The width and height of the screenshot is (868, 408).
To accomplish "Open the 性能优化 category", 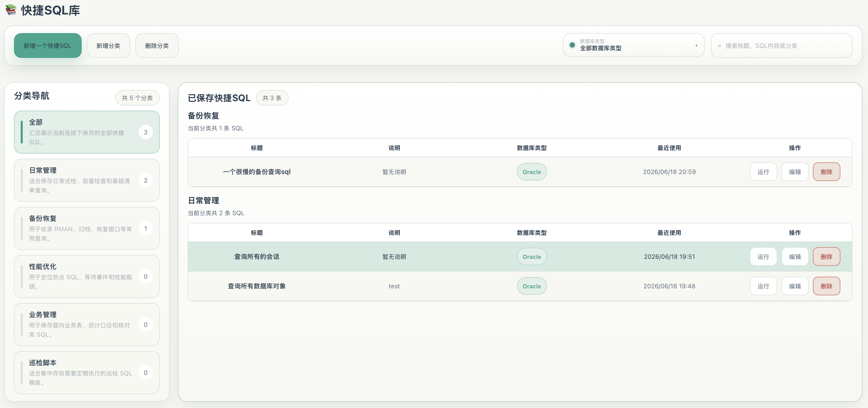I will click(x=87, y=276).
